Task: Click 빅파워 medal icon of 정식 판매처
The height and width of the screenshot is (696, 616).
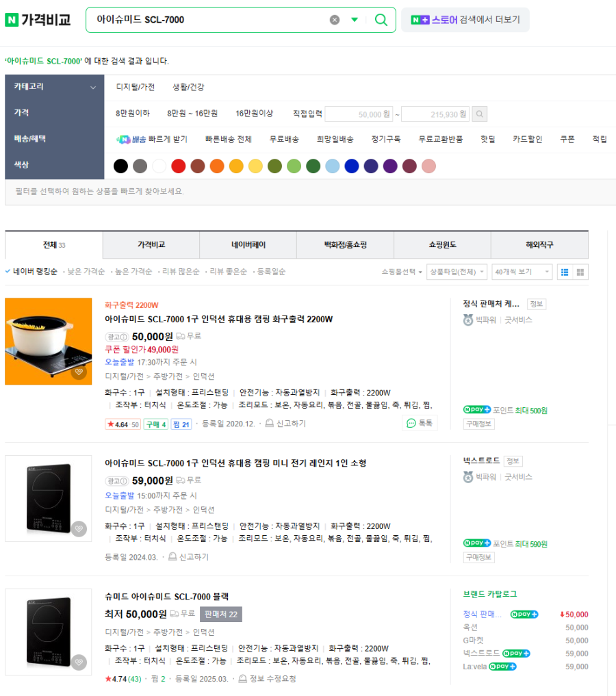Action: tap(468, 320)
